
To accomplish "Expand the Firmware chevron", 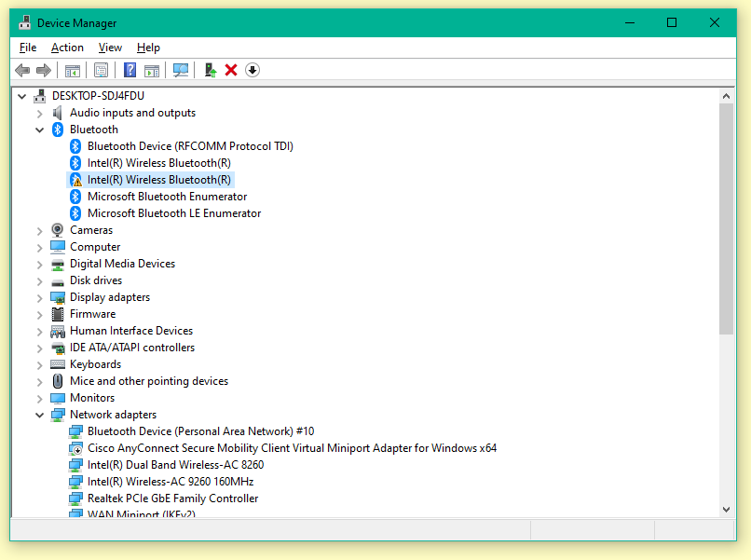I will pyautogui.click(x=40, y=315).
